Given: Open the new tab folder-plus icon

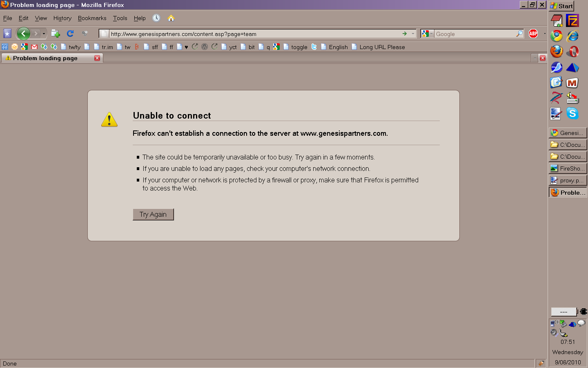Looking at the screenshot, I should coord(56,34).
